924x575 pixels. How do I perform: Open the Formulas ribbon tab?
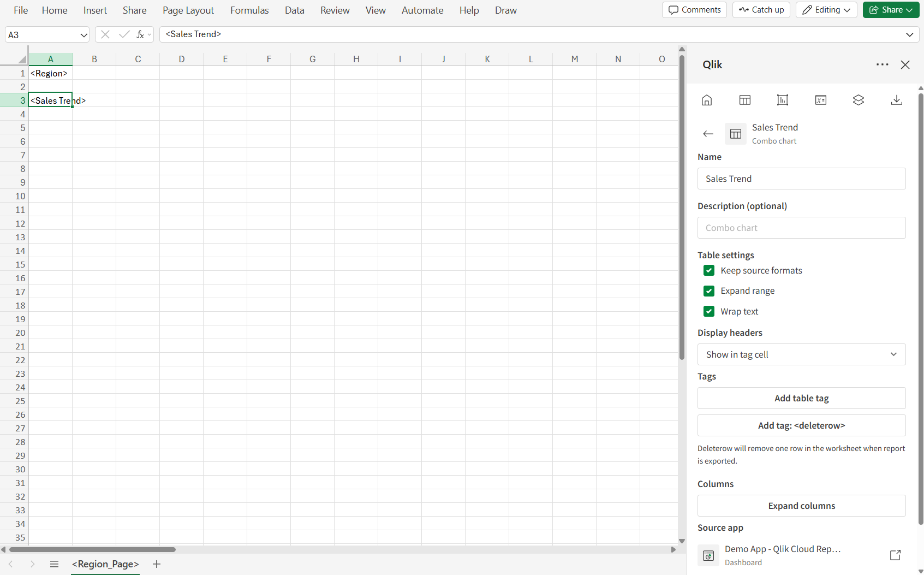click(x=249, y=10)
